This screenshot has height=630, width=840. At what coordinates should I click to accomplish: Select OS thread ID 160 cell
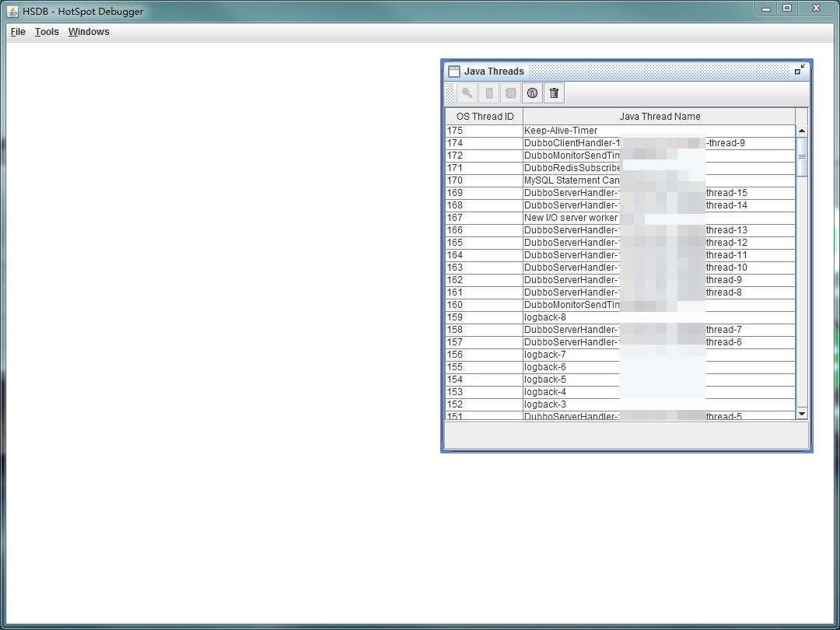tap(485, 305)
